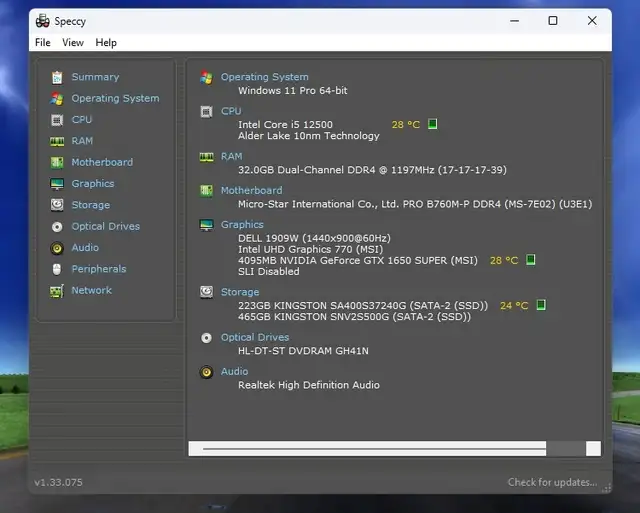
Task: Click the Storage heading link in summary
Action: pyautogui.click(x=240, y=292)
